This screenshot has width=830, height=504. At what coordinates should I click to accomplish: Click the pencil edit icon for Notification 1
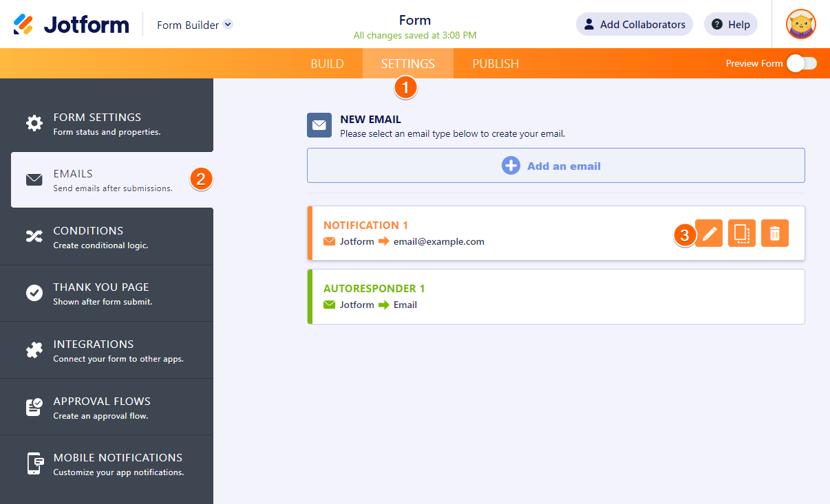[709, 233]
